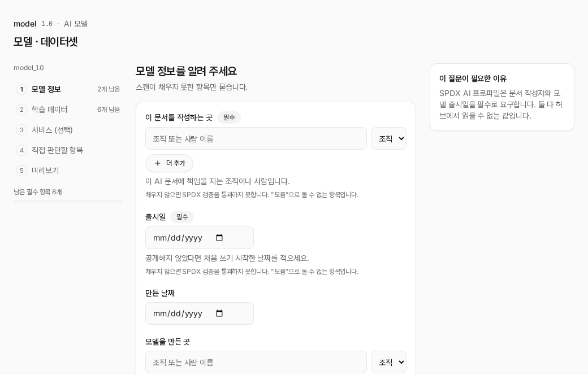Go to 직접 판단할 항목 step
588x375 pixels.
coord(68,150)
